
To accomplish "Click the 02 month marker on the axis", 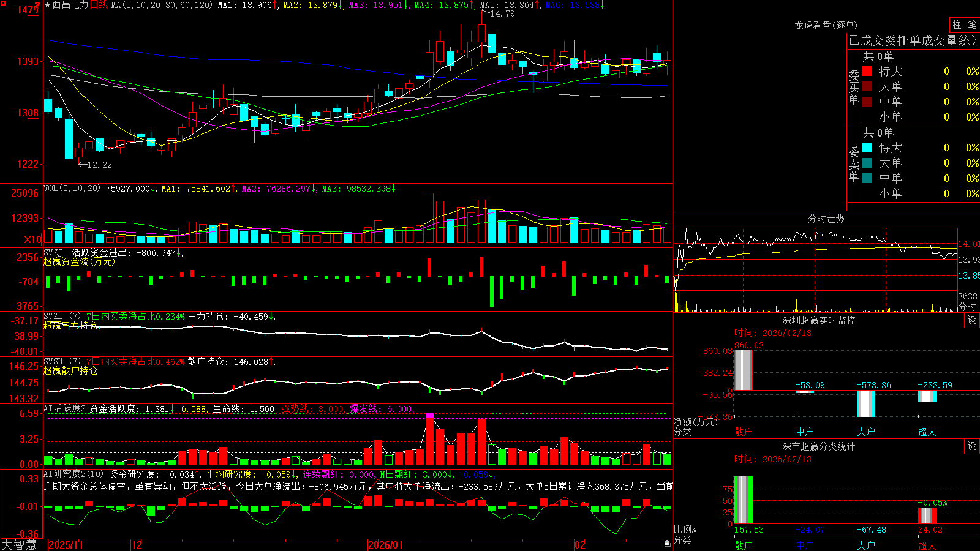I will coord(580,545).
